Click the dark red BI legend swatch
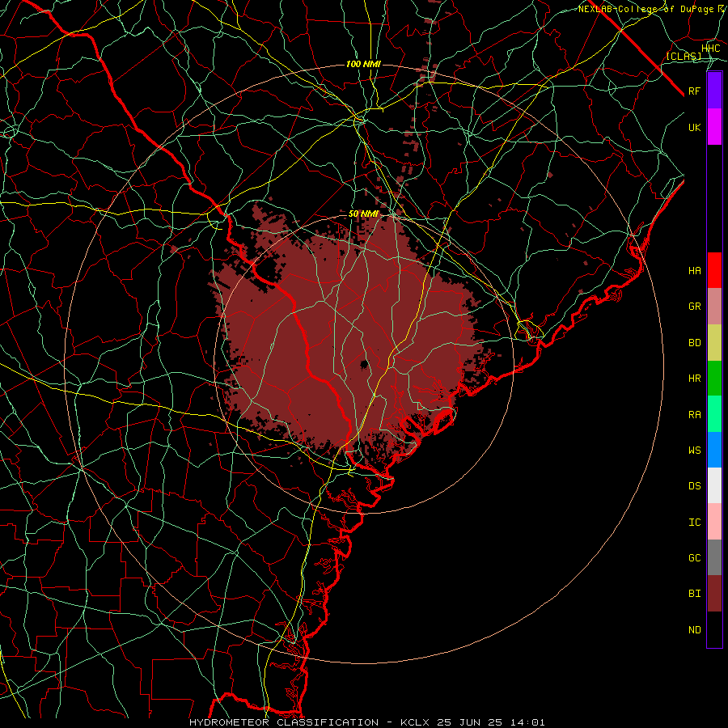This screenshot has height=728, width=728. (714, 594)
